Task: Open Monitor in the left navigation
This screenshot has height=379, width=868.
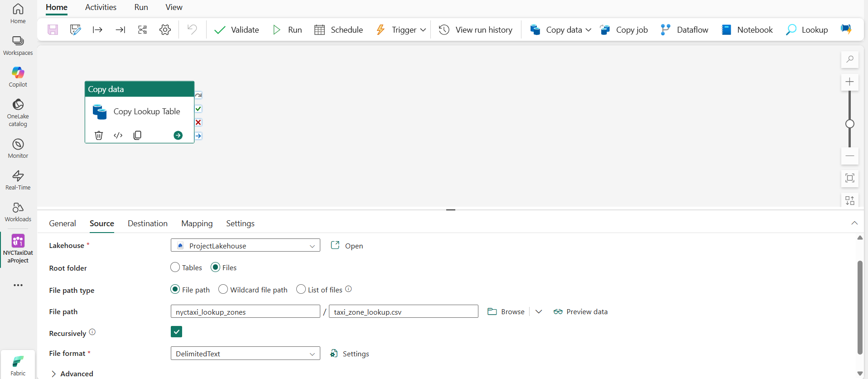Action: [18, 148]
